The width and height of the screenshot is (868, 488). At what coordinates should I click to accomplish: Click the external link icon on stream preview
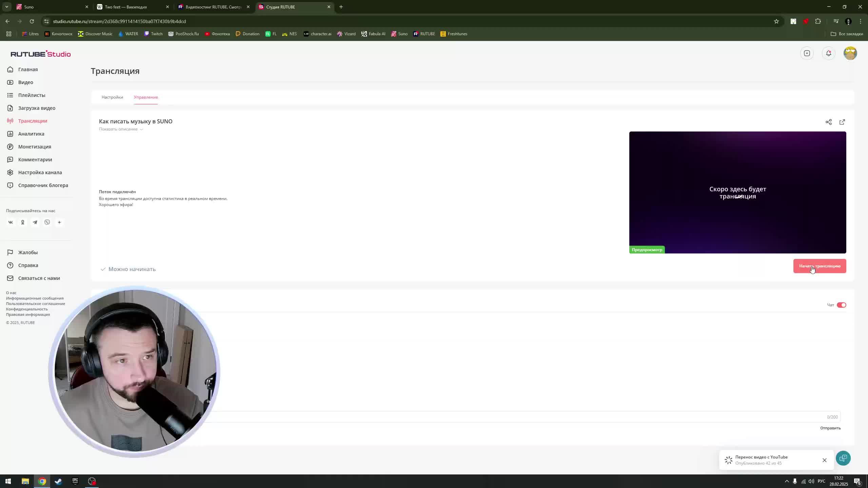click(x=842, y=122)
